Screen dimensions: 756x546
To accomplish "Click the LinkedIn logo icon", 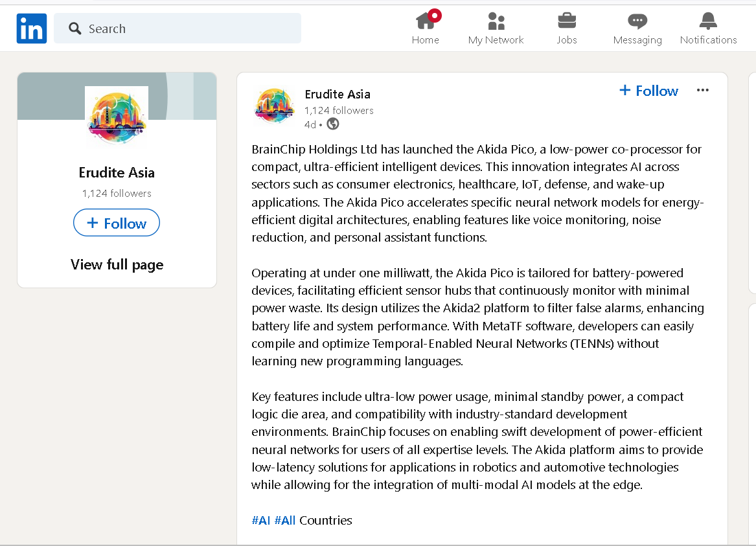I will click(x=31, y=28).
